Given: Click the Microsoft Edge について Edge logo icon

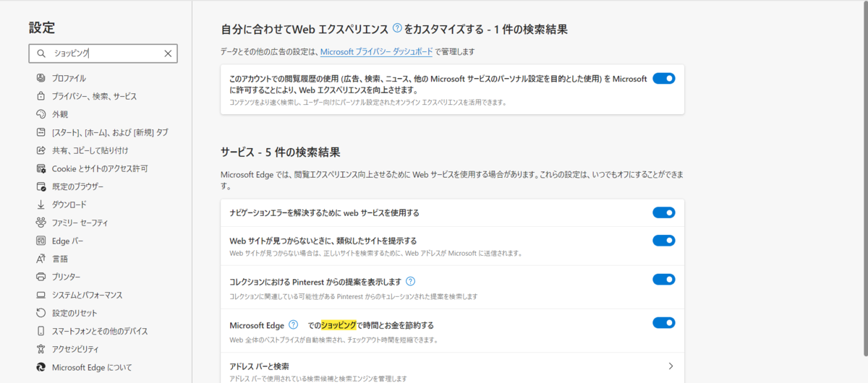Looking at the screenshot, I should [x=41, y=367].
